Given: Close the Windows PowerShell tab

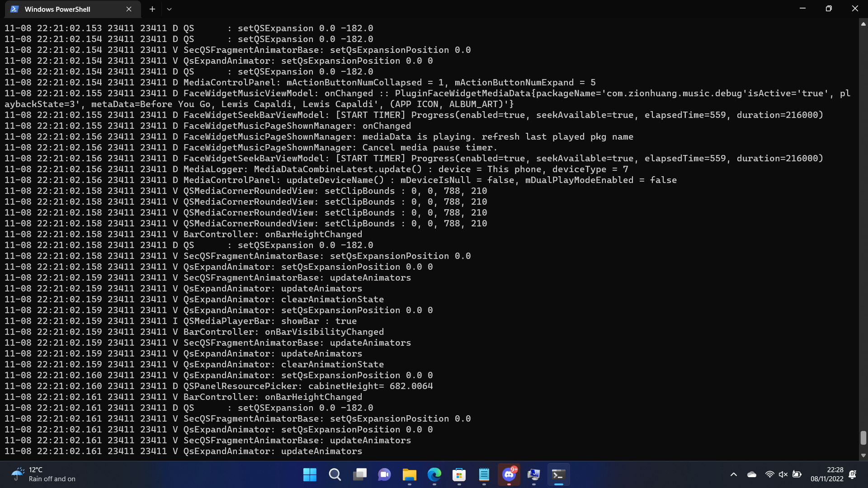Looking at the screenshot, I should (129, 9).
